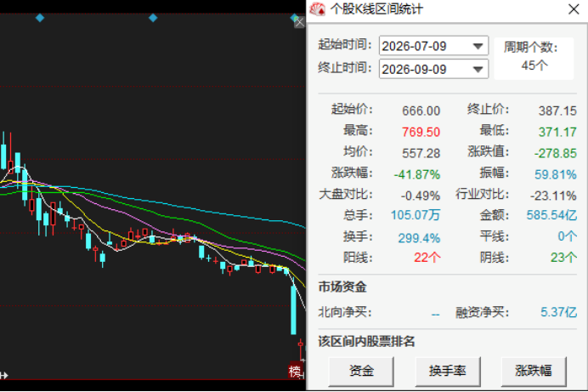Click the 阴线 count 23个
This screenshot has width=588, height=392.
tap(563, 258)
